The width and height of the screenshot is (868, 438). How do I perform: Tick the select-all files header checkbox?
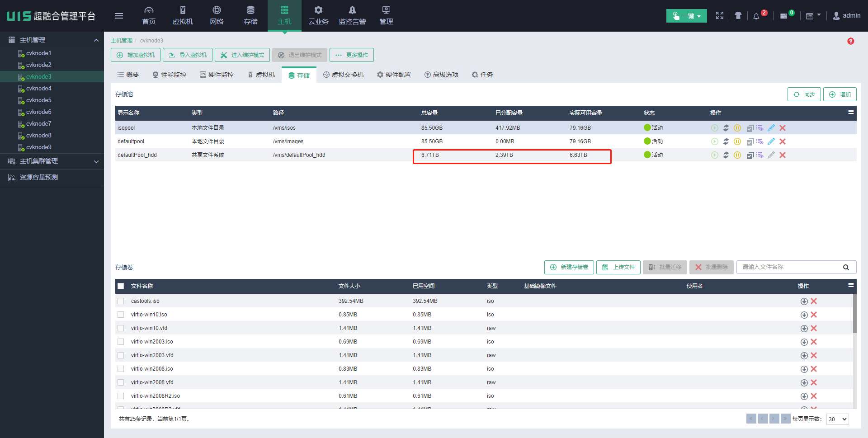(x=121, y=286)
